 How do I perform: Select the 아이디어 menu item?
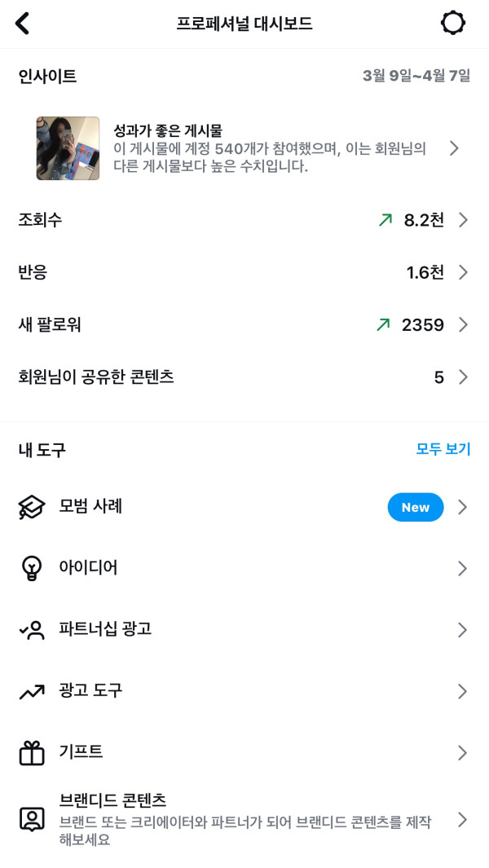(89, 568)
